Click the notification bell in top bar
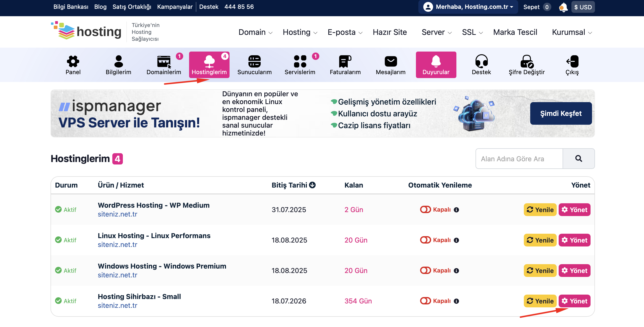 click(x=563, y=7)
